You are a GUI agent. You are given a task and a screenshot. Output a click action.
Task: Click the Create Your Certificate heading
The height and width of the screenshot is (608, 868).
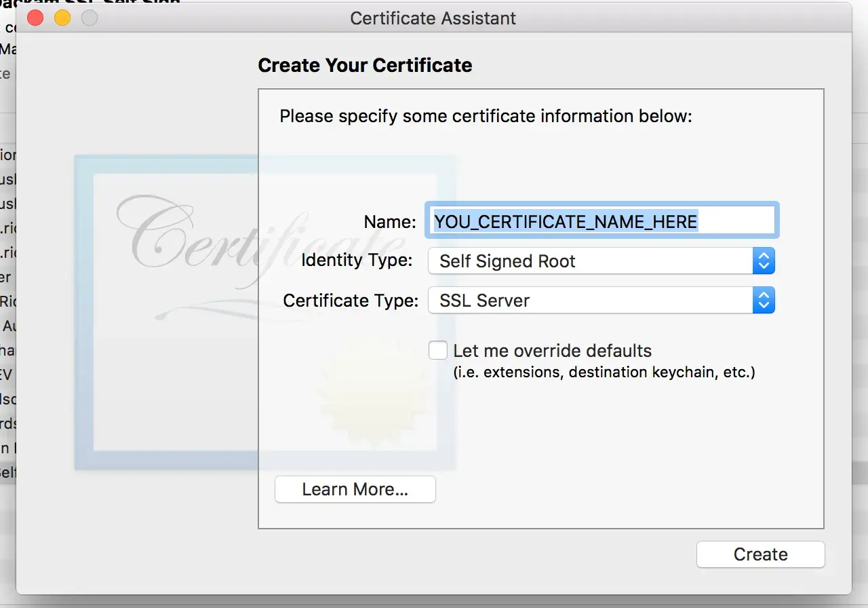pyautogui.click(x=365, y=65)
